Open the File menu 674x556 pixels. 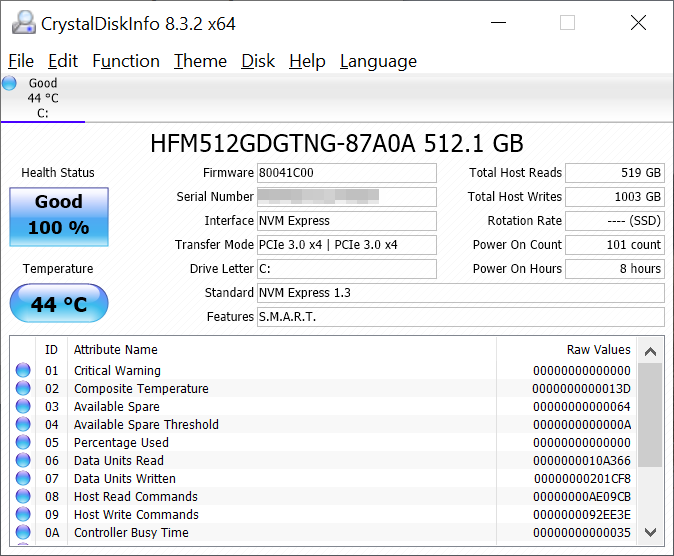click(21, 61)
